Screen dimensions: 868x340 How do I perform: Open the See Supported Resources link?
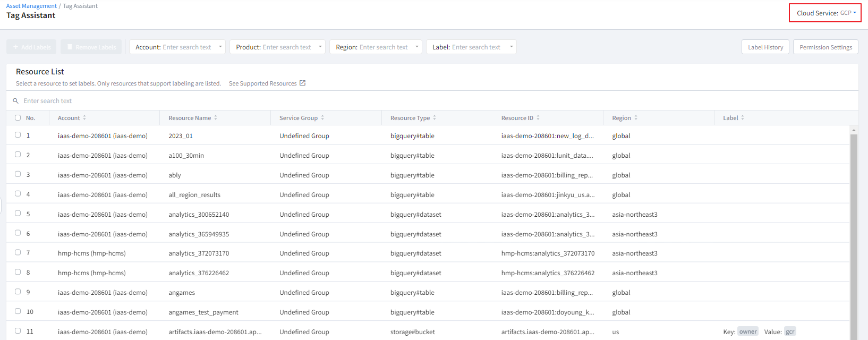click(262, 83)
